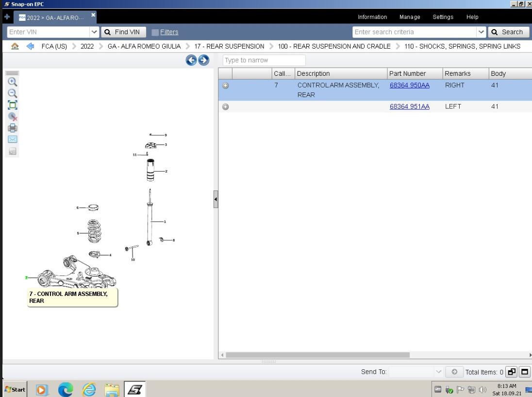The image size is (532, 397).
Task: Select the RIGHT remarks cell
Action: tap(455, 85)
